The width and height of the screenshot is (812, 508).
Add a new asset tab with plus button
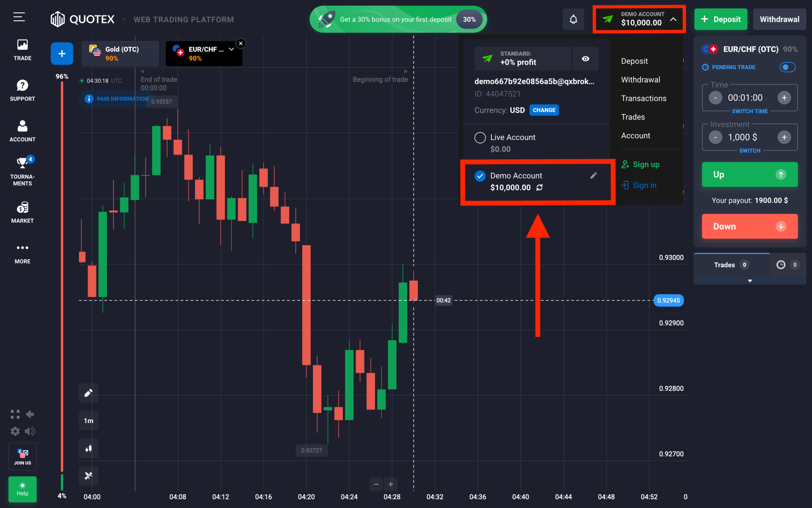pos(62,54)
